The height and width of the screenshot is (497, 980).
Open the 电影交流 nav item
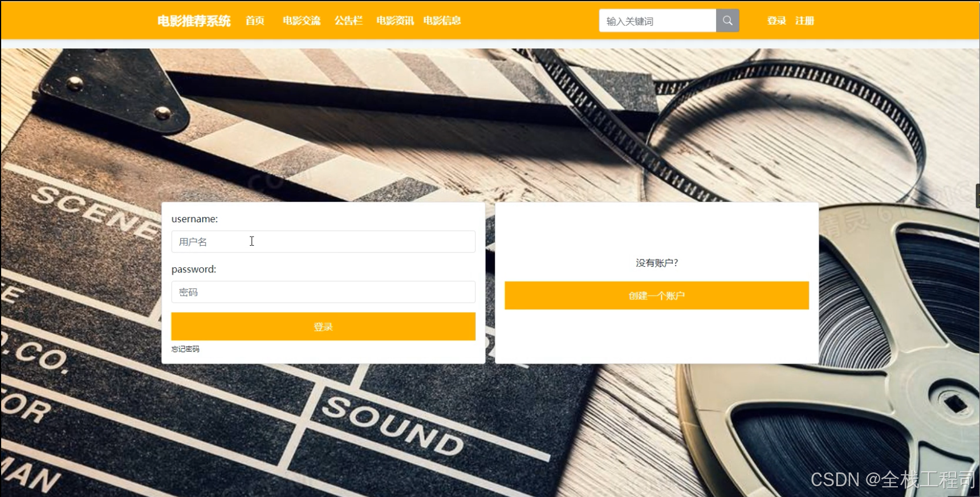302,21
